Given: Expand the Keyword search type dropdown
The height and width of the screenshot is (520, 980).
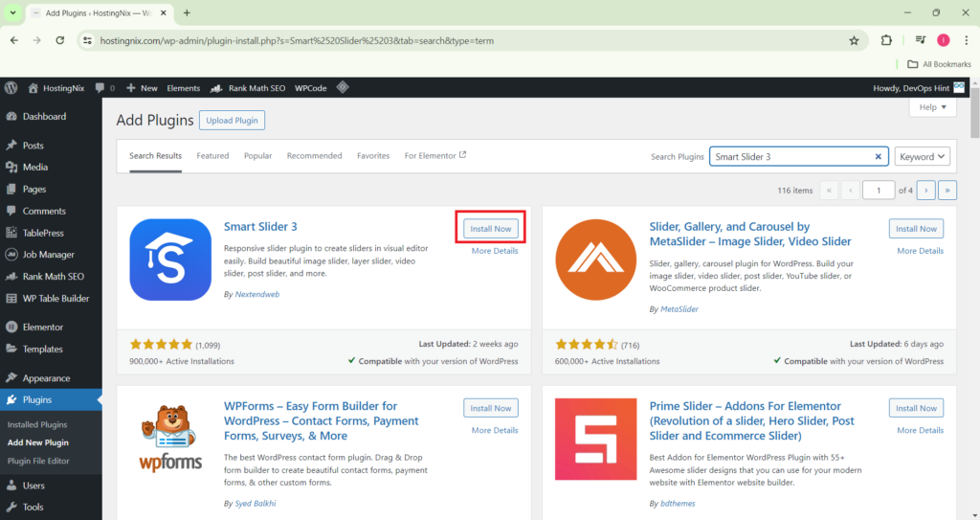Looking at the screenshot, I should [x=922, y=156].
